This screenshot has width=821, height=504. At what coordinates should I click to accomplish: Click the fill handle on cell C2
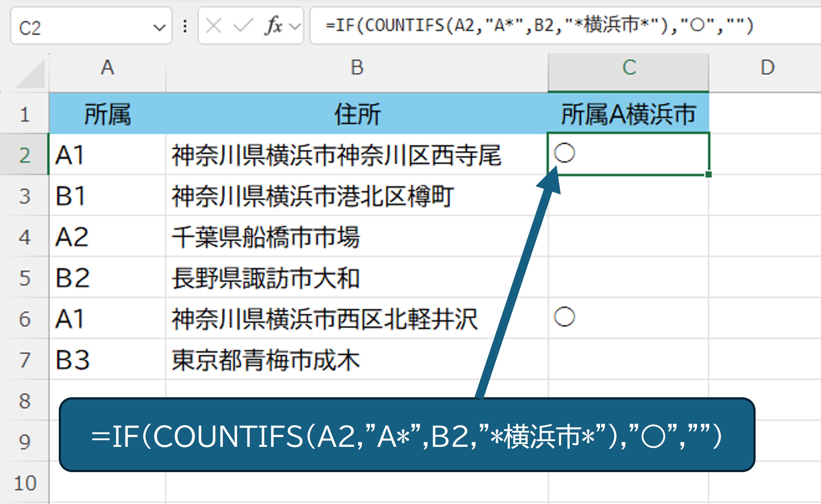[x=708, y=174]
